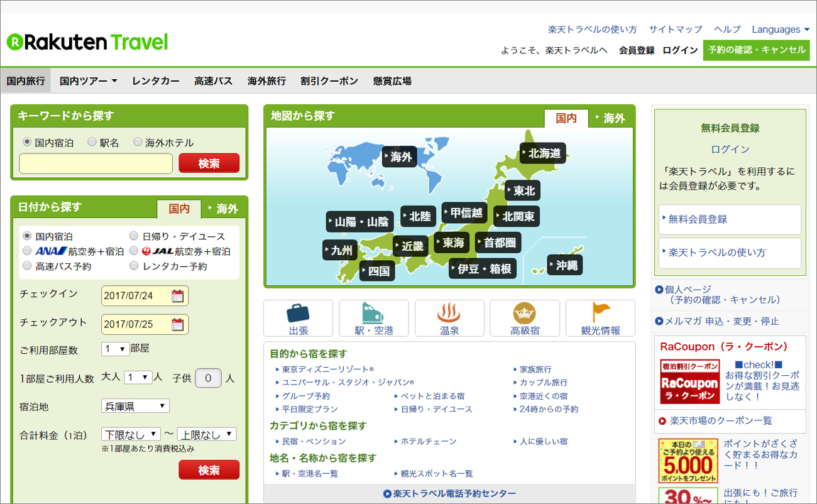Select 駅名 radio button
Image resolution: width=817 pixels, height=504 pixels.
click(92, 142)
